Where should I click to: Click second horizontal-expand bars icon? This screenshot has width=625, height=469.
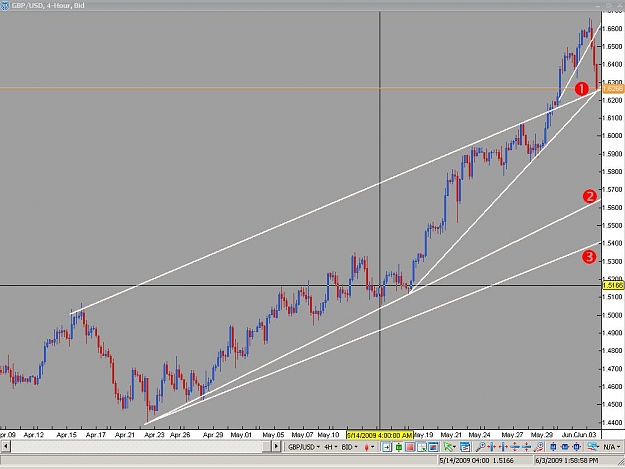503,447
